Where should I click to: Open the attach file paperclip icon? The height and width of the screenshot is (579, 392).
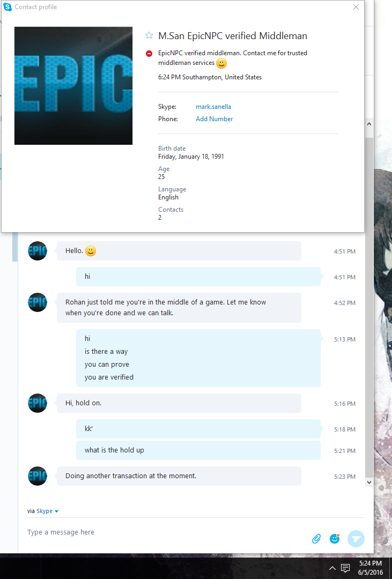point(316,539)
